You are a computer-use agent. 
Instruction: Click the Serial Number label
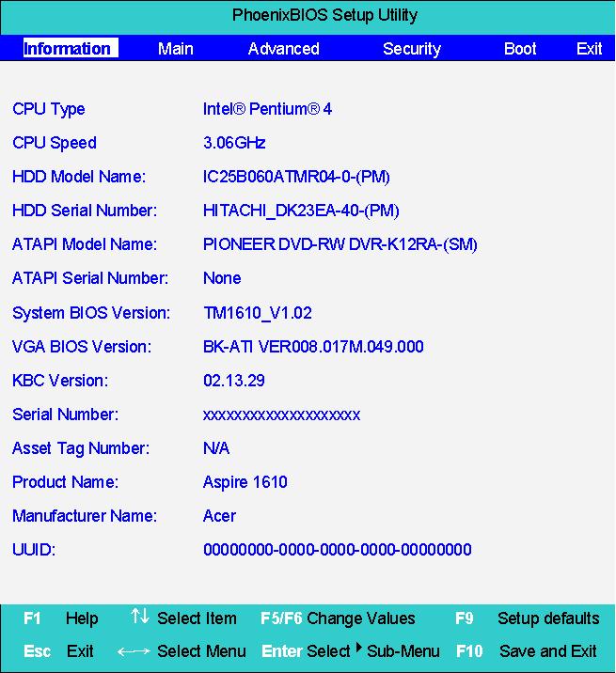coord(65,415)
